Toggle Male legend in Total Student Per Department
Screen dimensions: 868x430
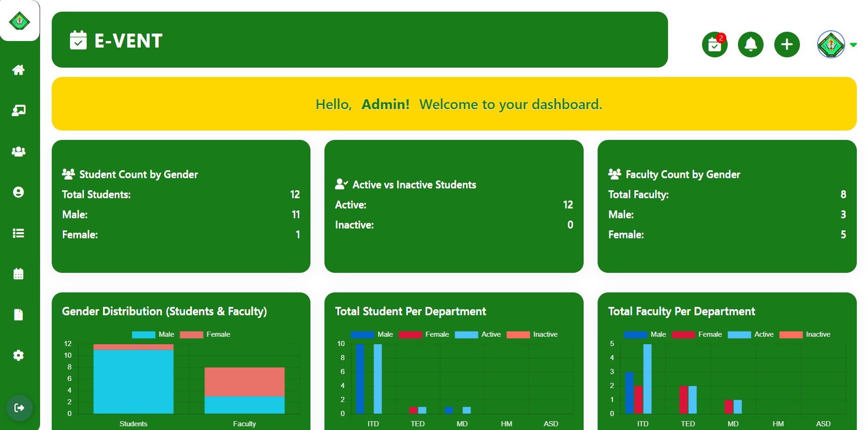click(372, 334)
